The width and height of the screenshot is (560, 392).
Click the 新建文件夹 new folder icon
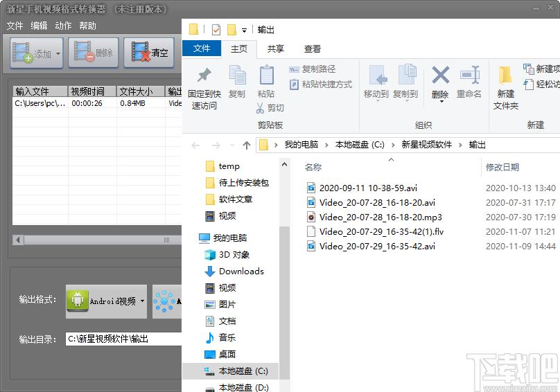pos(505,75)
